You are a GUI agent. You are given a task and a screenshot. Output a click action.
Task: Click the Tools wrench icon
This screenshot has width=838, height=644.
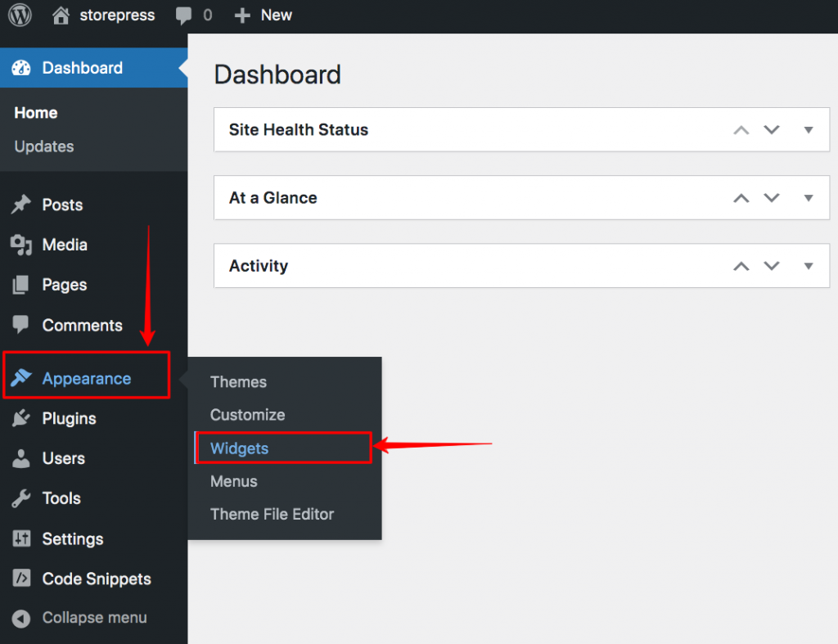click(21, 498)
